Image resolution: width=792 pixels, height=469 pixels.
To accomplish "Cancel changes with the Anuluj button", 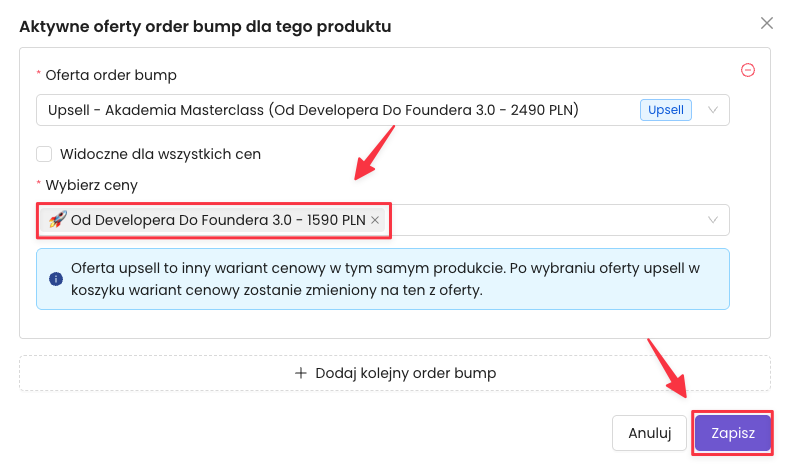I will (x=649, y=433).
